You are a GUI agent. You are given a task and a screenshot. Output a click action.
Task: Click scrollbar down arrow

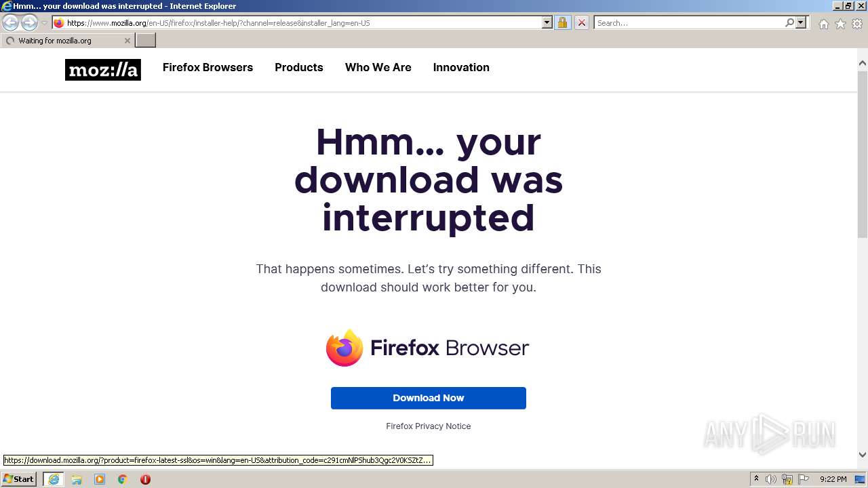(863, 455)
